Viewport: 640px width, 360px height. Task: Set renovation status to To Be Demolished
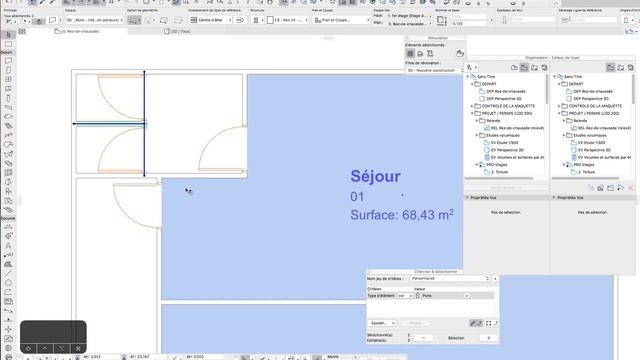point(420,53)
